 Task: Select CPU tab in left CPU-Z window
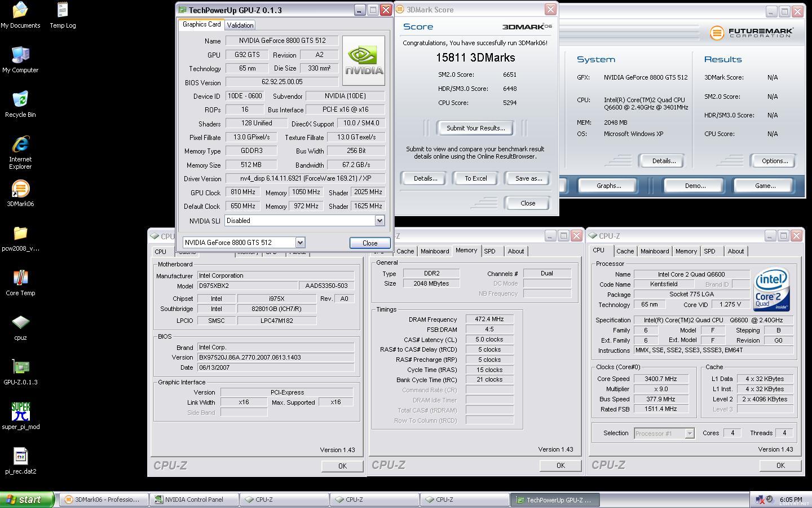coord(161,252)
